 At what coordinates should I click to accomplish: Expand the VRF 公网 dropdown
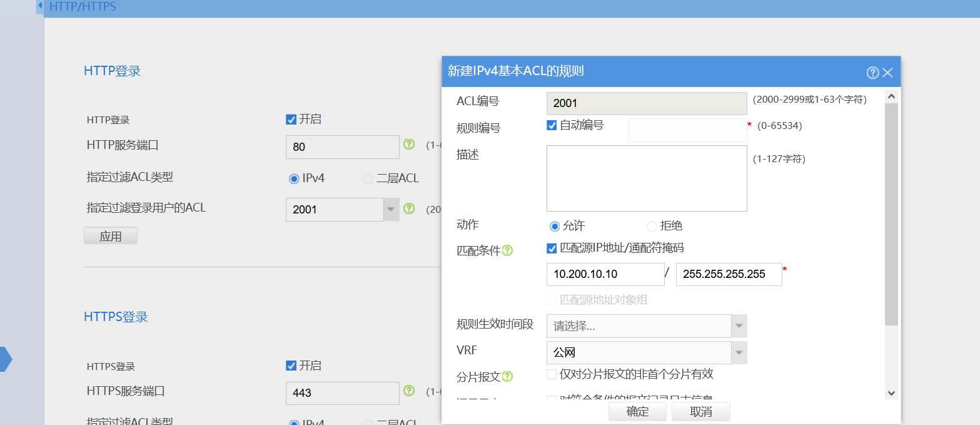(739, 352)
